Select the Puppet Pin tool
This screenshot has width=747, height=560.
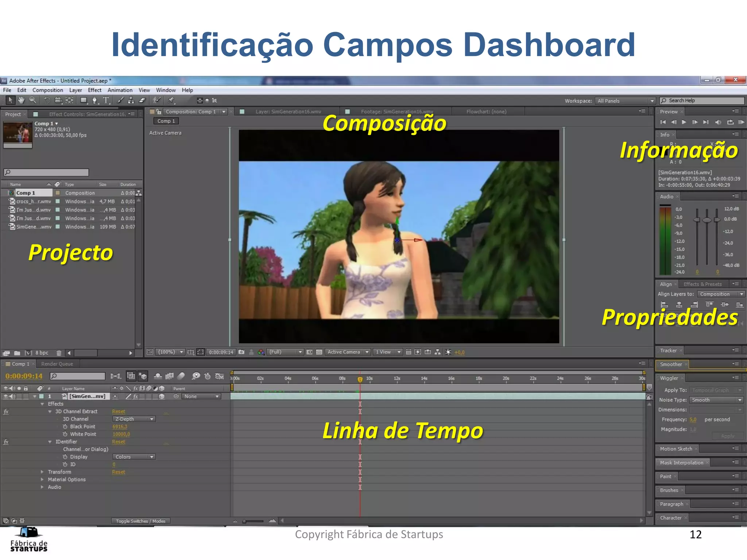pyautogui.click(x=171, y=100)
